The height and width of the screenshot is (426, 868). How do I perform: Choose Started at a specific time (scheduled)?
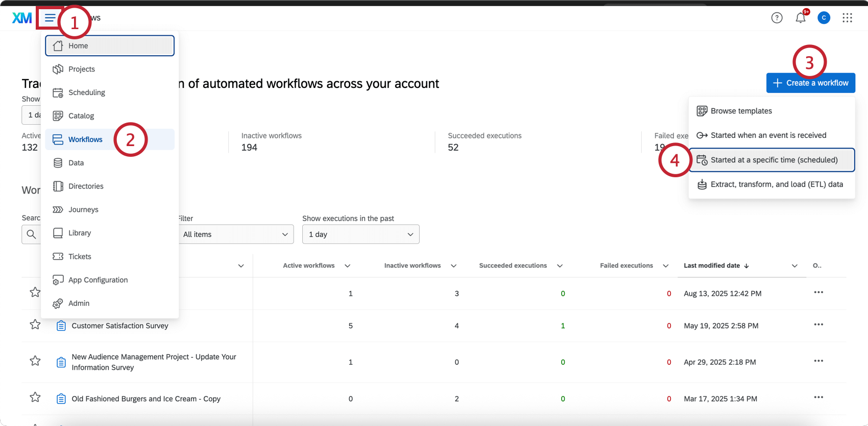(x=774, y=160)
